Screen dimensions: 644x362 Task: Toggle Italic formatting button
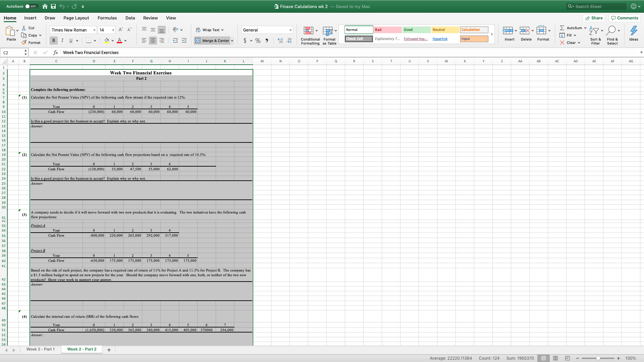click(62, 41)
